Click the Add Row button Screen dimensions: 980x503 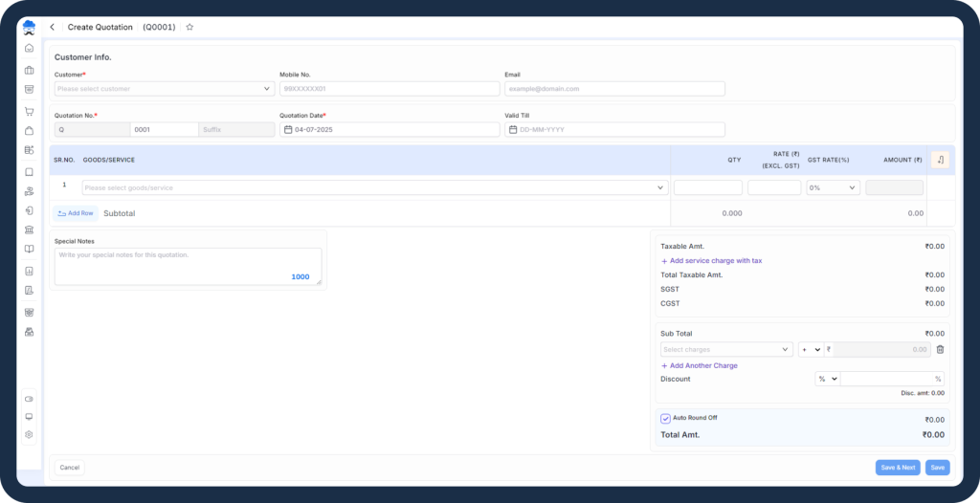tap(76, 213)
